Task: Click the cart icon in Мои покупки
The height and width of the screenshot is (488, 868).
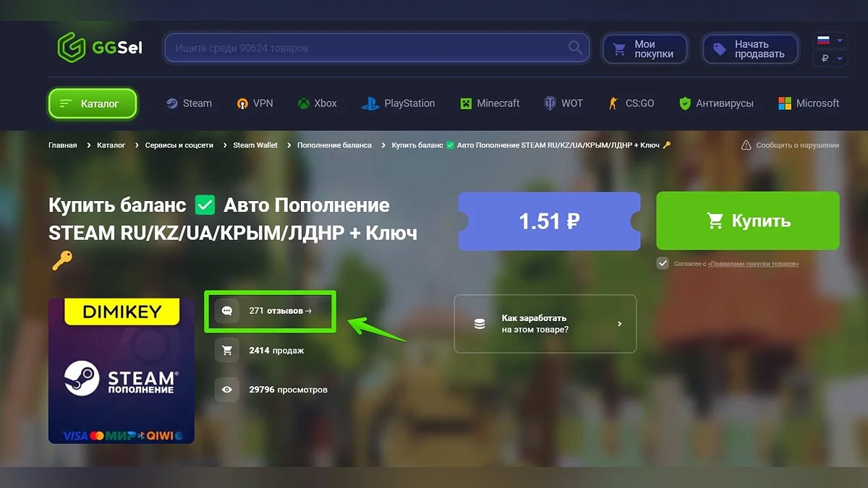Action: (x=619, y=49)
